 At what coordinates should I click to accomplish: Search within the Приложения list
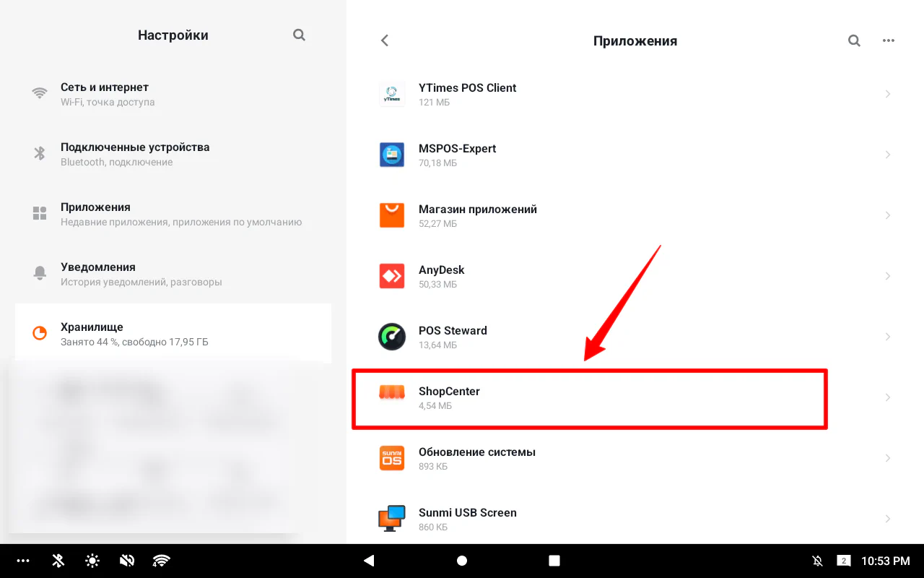tap(854, 41)
